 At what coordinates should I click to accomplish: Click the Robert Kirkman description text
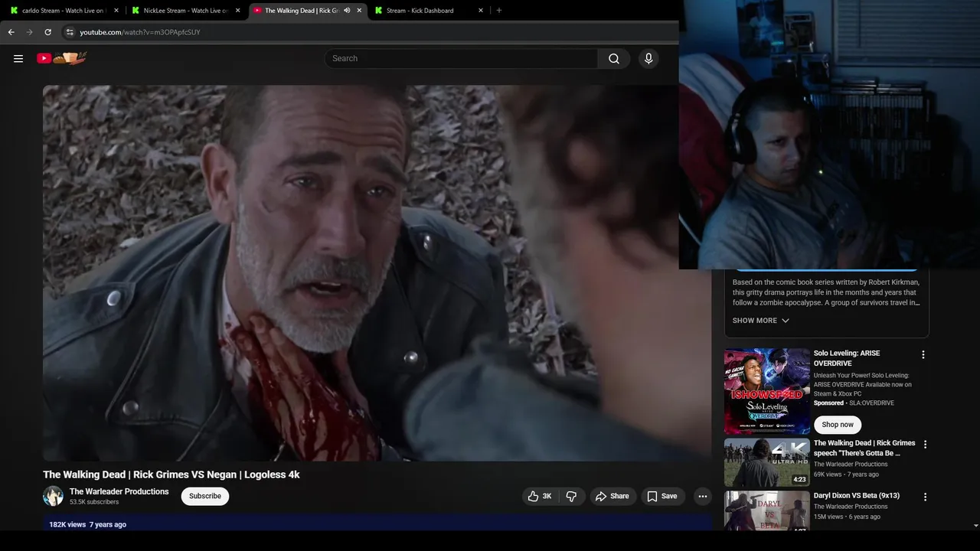(x=826, y=292)
